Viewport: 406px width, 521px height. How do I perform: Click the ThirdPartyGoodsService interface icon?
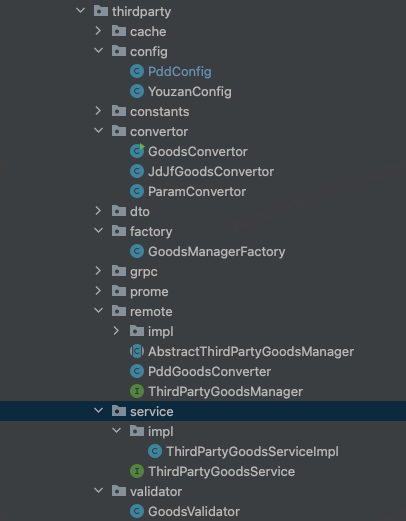[137, 471]
